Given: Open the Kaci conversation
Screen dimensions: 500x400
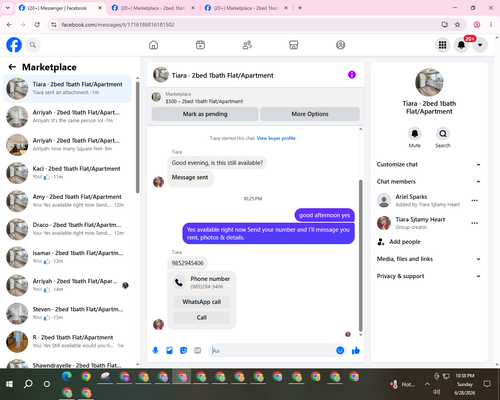Looking at the screenshot, I should coord(67,173).
